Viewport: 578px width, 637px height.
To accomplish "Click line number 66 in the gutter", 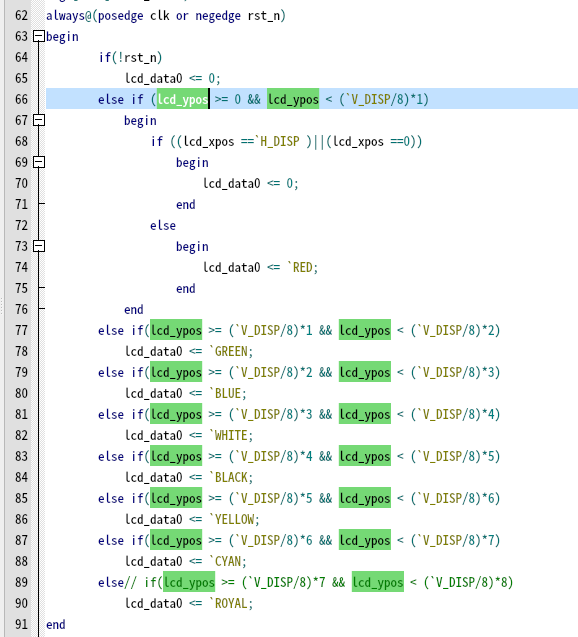I will coord(21,100).
